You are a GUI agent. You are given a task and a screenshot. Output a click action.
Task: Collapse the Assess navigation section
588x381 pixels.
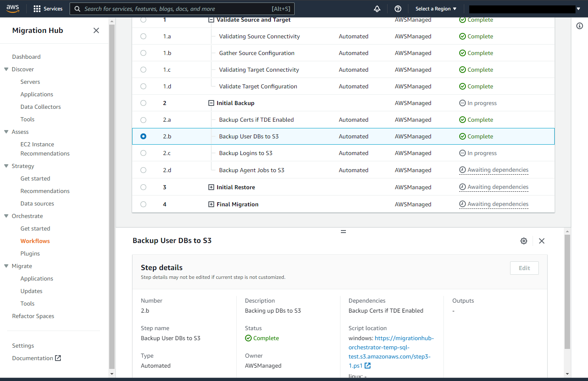click(6, 132)
